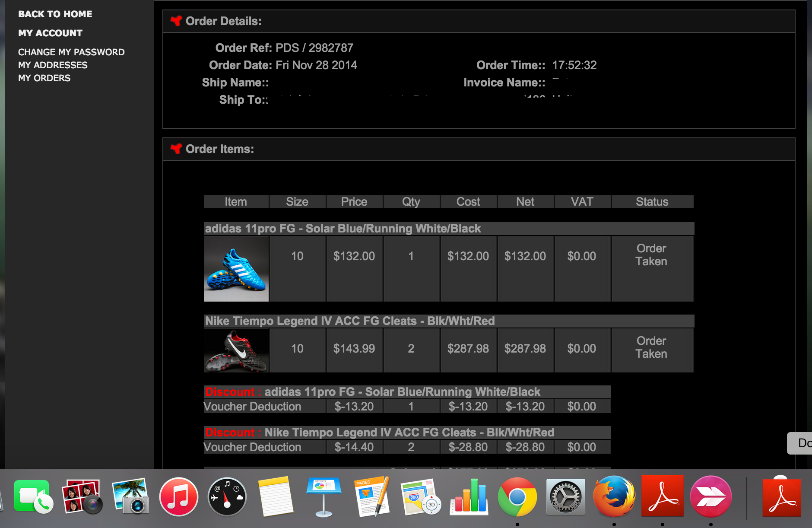View the MY ORDERS page
The height and width of the screenshot is (528, 812).
click(44, 78)
